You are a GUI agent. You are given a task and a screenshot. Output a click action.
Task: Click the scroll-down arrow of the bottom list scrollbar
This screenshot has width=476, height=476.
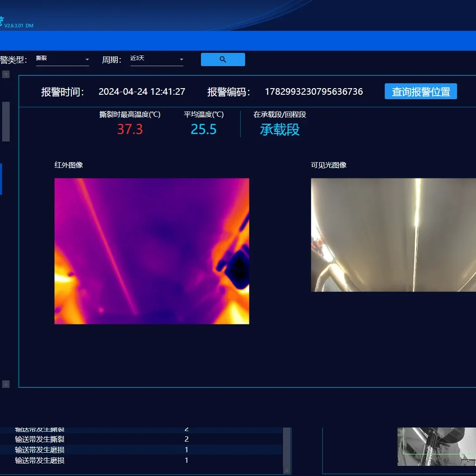[x=287, y=471]
